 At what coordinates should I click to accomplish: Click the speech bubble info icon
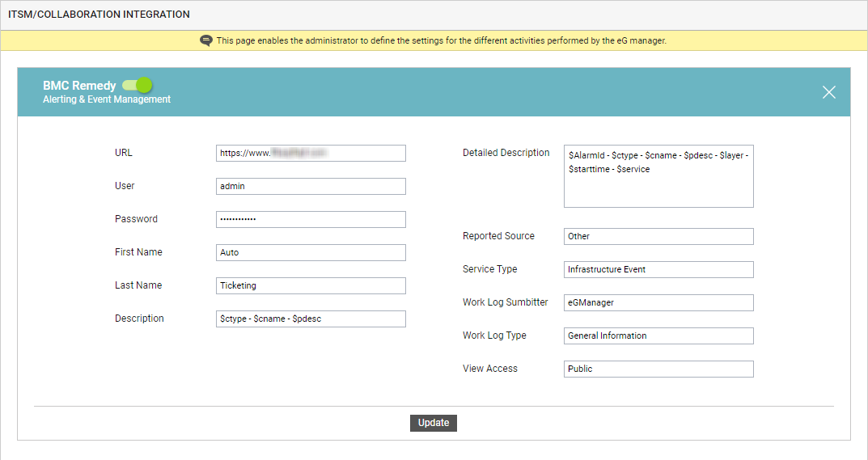[x=206, y=40]
